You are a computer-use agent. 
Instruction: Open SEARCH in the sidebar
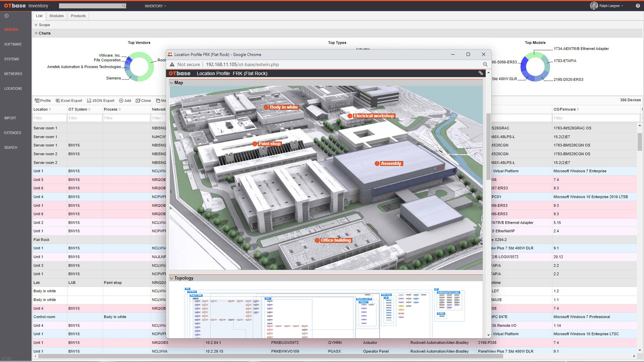pos(10,147)
